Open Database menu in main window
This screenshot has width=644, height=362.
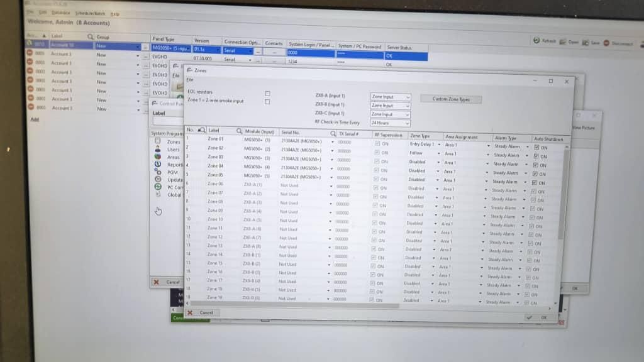61,13
